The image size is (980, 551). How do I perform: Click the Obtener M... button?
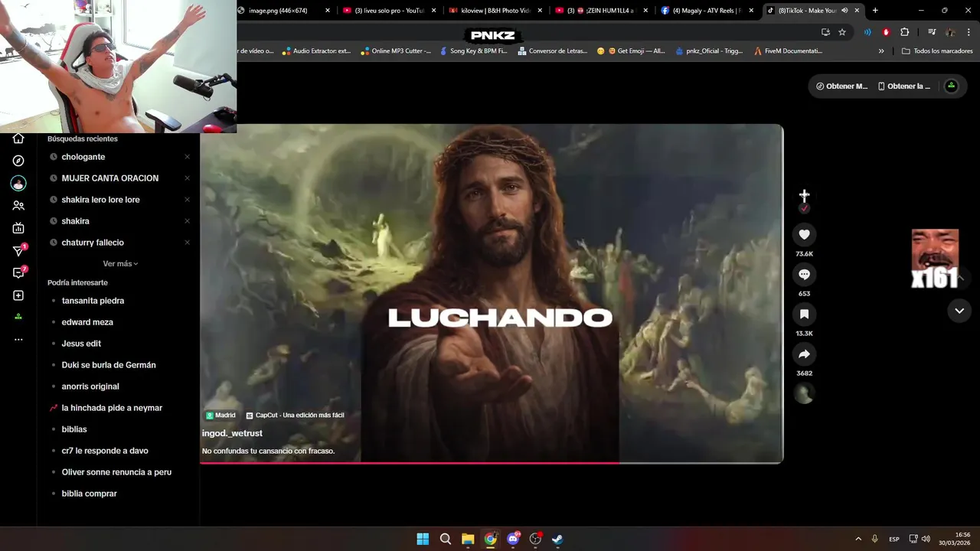(842, 86)
